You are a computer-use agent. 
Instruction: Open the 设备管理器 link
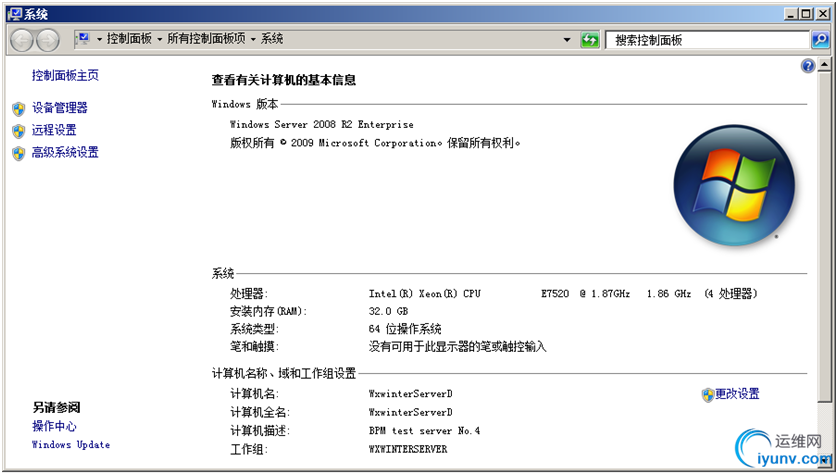point(59,108)
